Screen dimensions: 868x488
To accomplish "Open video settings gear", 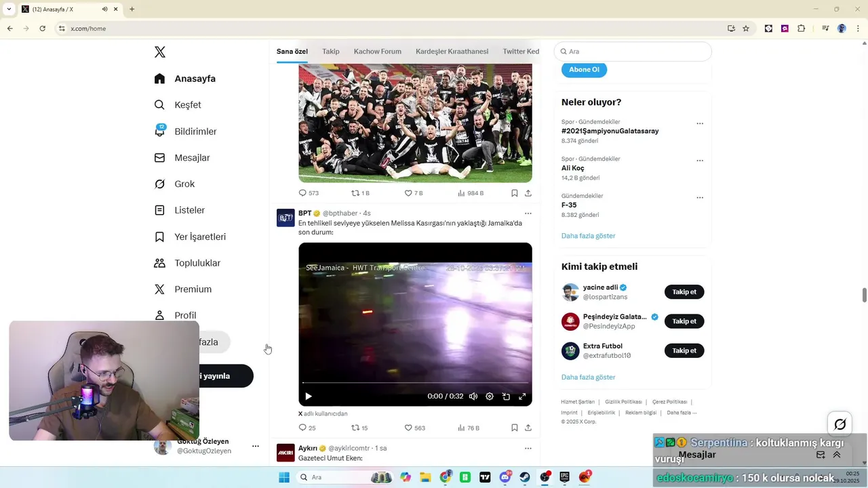I will [490, 396].
